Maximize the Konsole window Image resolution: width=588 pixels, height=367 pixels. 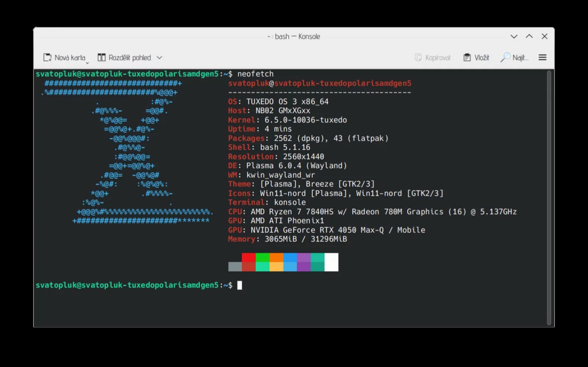click(x=529, y=36)
